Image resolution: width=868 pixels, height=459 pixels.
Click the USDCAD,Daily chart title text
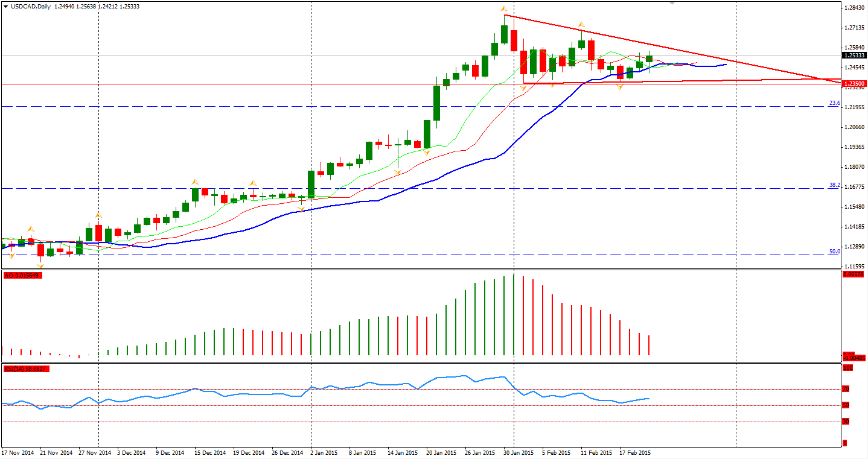(31, 5)
